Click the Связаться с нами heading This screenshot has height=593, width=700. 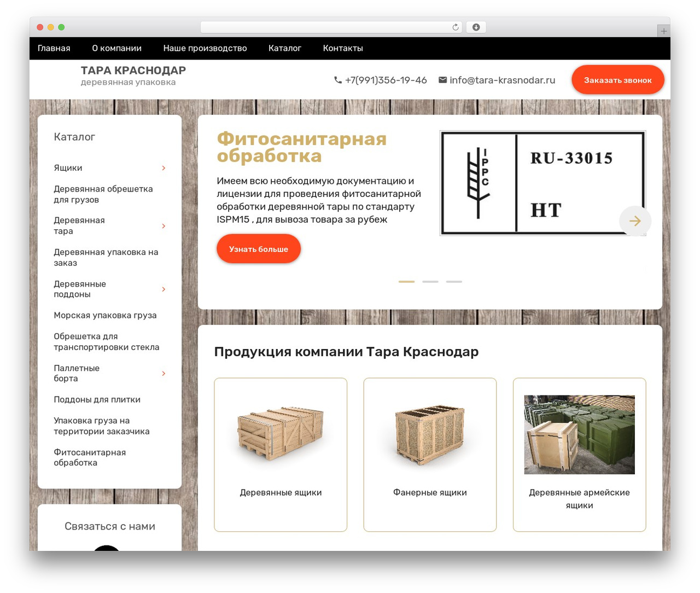click(x=110, y=526)
